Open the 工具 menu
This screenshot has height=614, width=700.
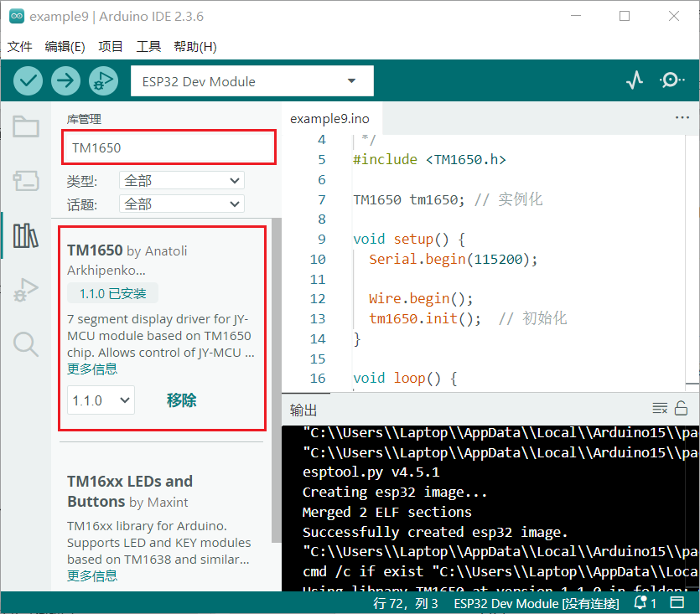pyautogui.click(x=148, y=46)
